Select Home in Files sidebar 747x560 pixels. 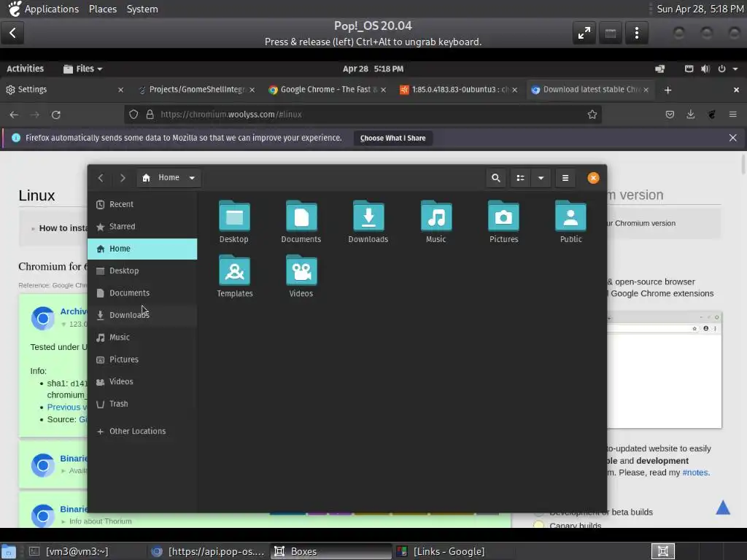(142, 249)
